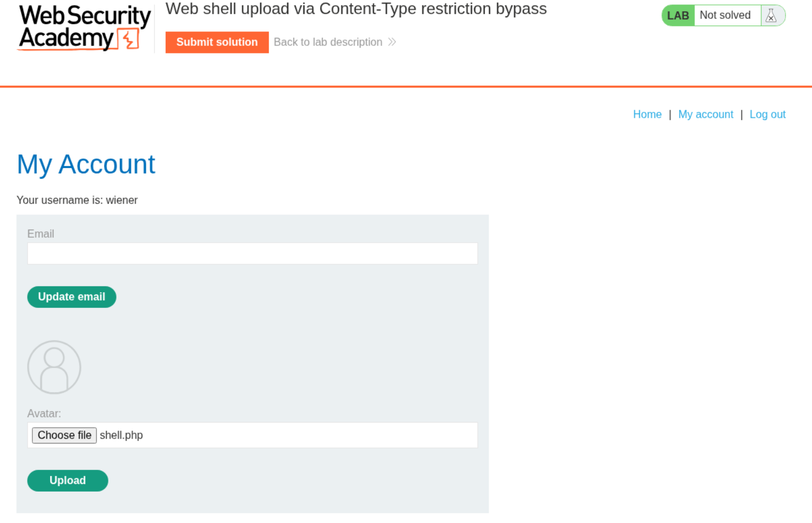Screen dimensions: 812x523
Task: Go to the Home page link
Action: click(647, 115)
